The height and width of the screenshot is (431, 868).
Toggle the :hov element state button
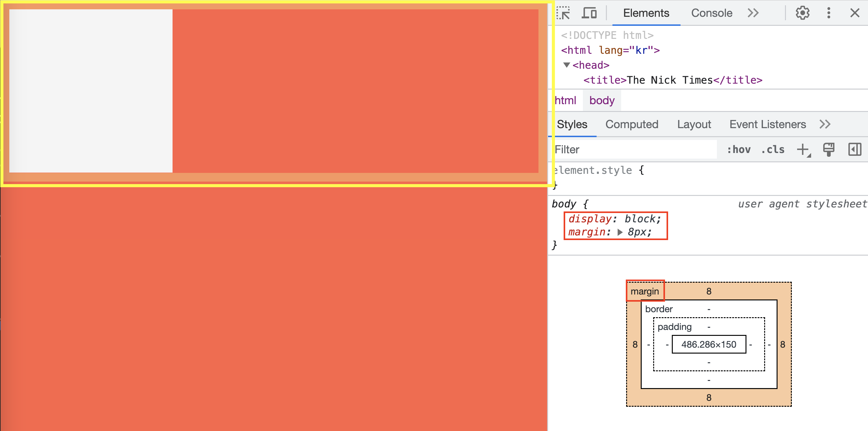point(739,150)
